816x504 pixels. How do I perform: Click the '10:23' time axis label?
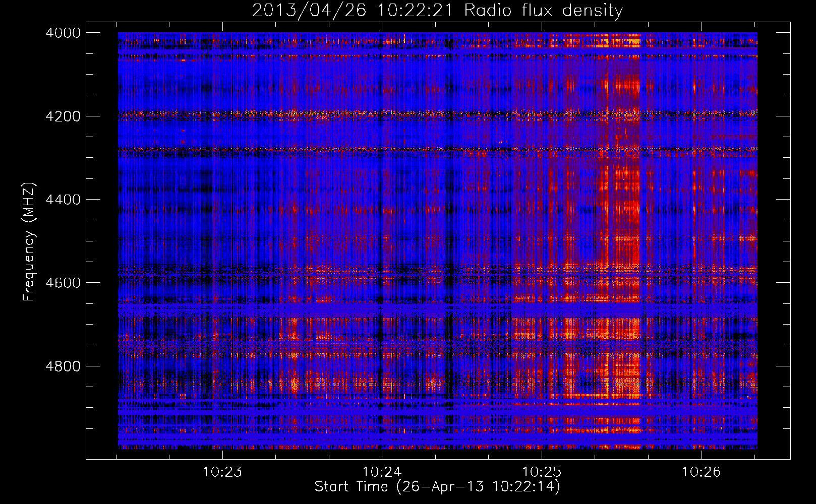pyautogui.click(x=222, y=472)
